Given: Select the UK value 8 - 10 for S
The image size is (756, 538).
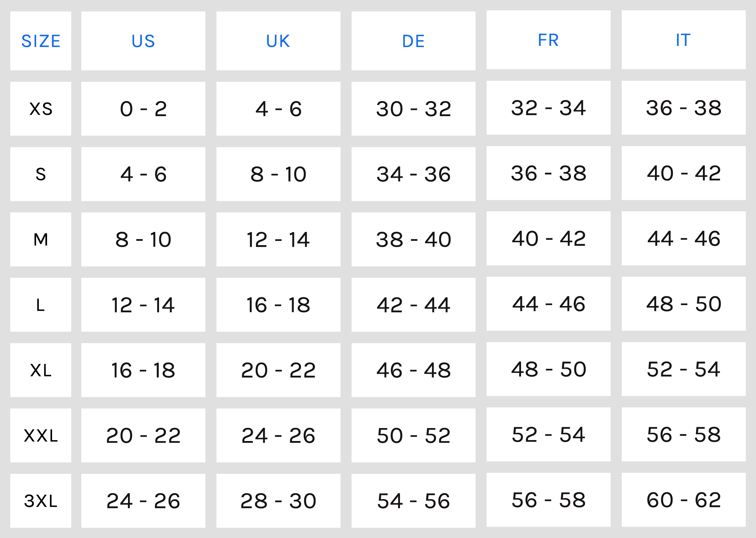Looking at the screenshot, I should click(278, 174).
